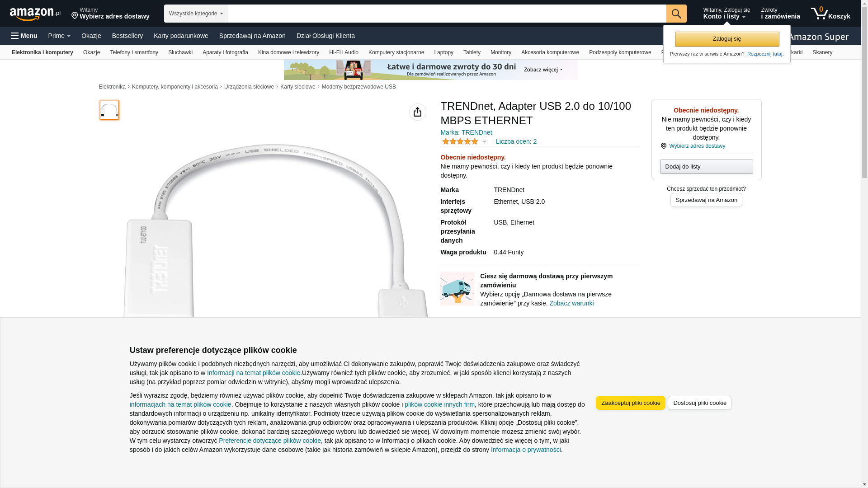Viewport: 868px width, 488px height.
Task: Open Bestsellery in the navigation bar
Action: tap(127, 36)
